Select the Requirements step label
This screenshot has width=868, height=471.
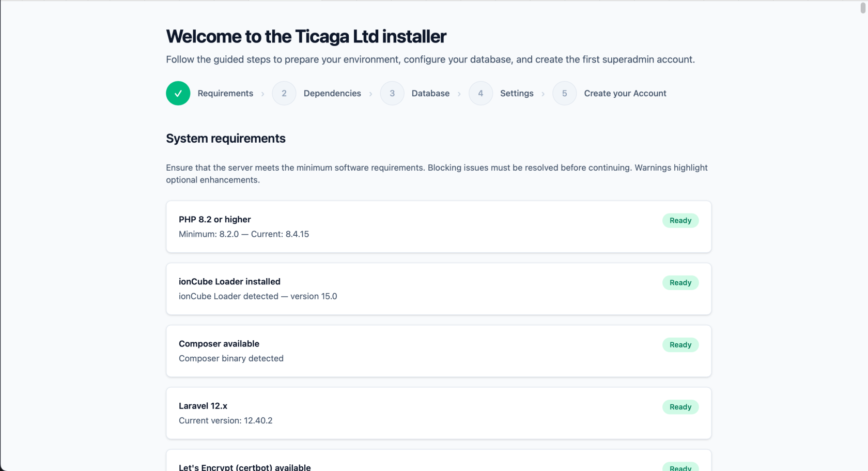click(225, 94)
